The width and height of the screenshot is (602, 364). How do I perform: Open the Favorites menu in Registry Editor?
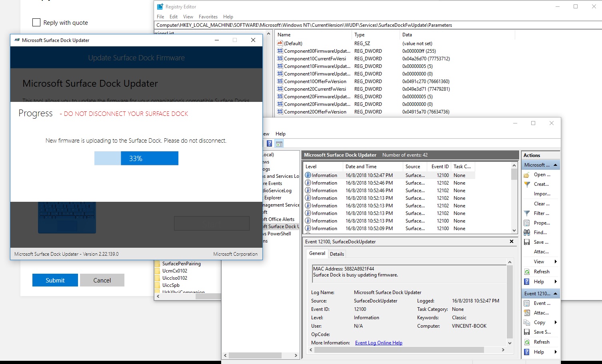pos(208,17)
